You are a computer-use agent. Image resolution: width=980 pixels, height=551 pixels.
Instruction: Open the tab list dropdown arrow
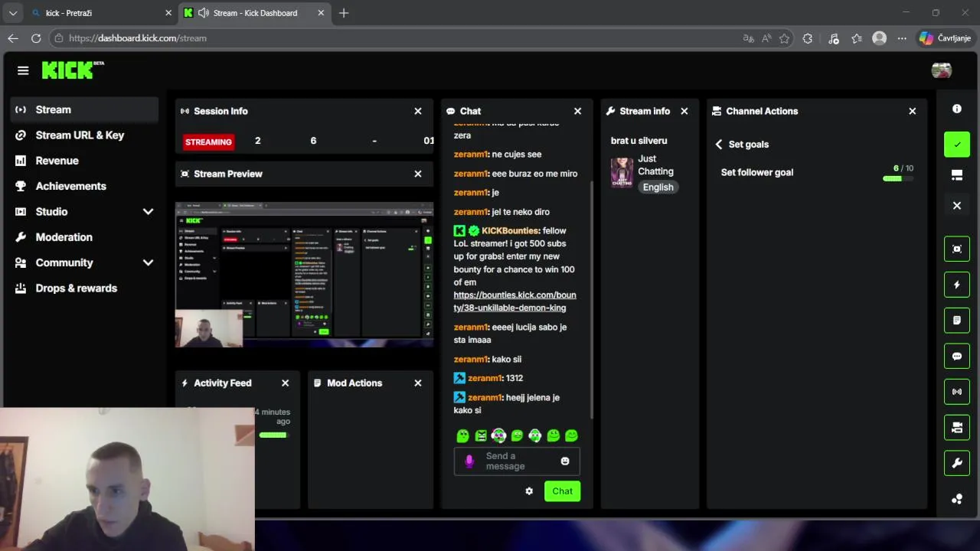coord(13,13)
